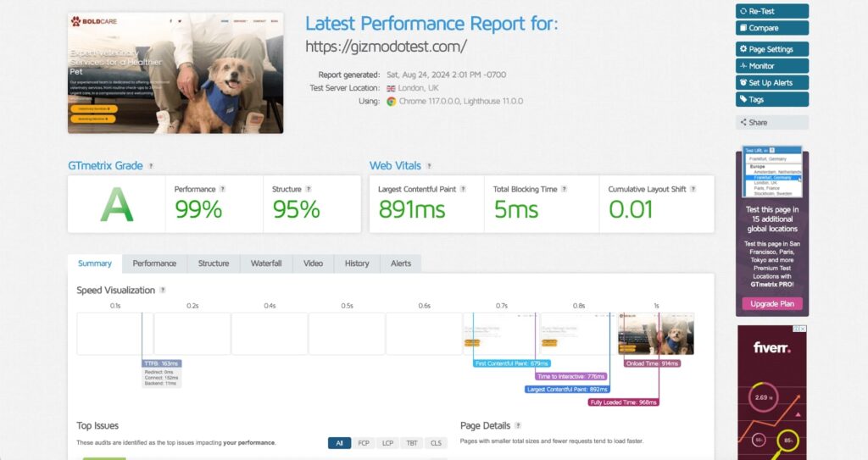
Task: Click help icon for Largest Contentful Paint
Action: point(463,189)
